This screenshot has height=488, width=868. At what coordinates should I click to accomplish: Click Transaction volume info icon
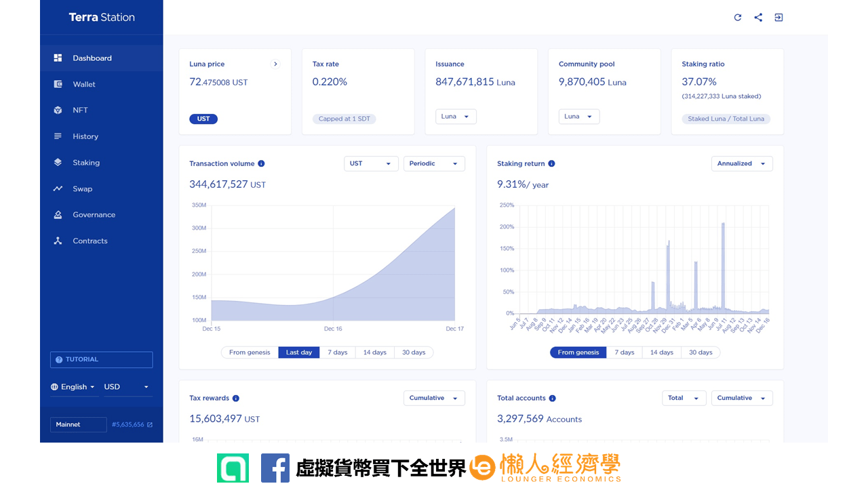pyautogui.click(x=261, y=163)
